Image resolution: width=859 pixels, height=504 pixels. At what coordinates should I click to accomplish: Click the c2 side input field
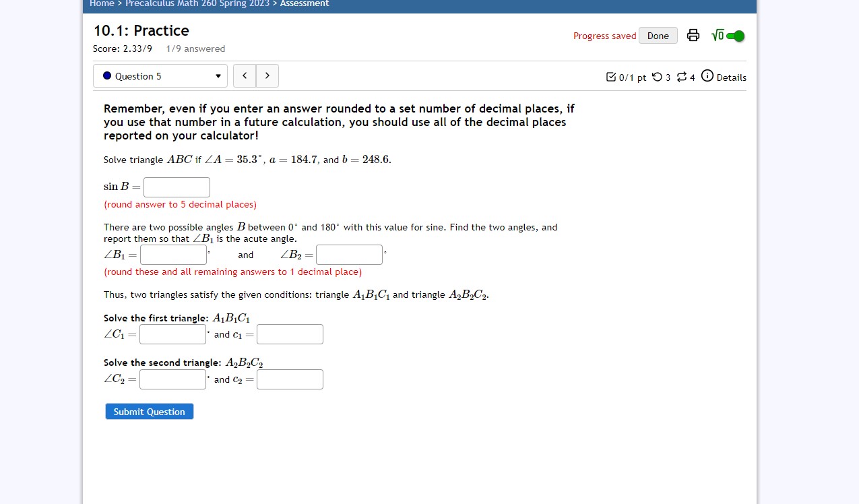(290, 379)
